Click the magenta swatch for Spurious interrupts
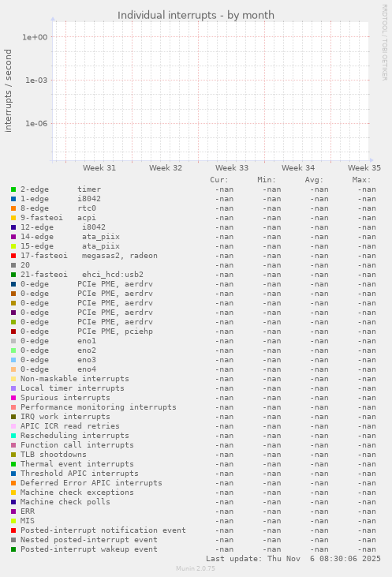Image resolution: width=392 pixels, height=577 pixels. pyautogui.click(x=13, y=398)
